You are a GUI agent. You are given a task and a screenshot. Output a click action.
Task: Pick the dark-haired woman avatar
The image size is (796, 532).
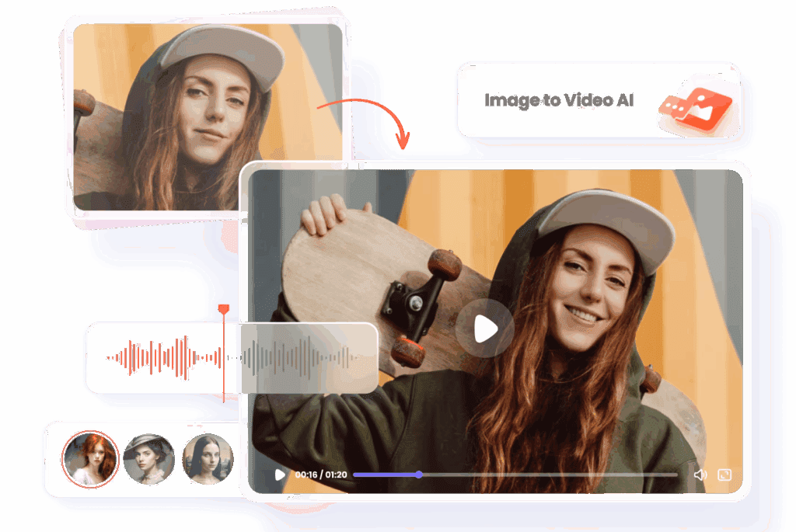(208, 459)
